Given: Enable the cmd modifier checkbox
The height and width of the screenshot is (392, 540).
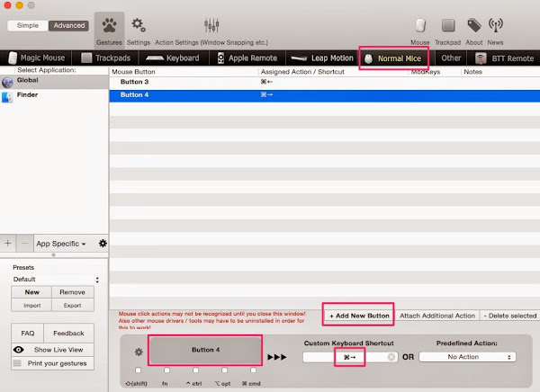Looking at the screenshot, I should pyautogui.click(x=253, y=370).
